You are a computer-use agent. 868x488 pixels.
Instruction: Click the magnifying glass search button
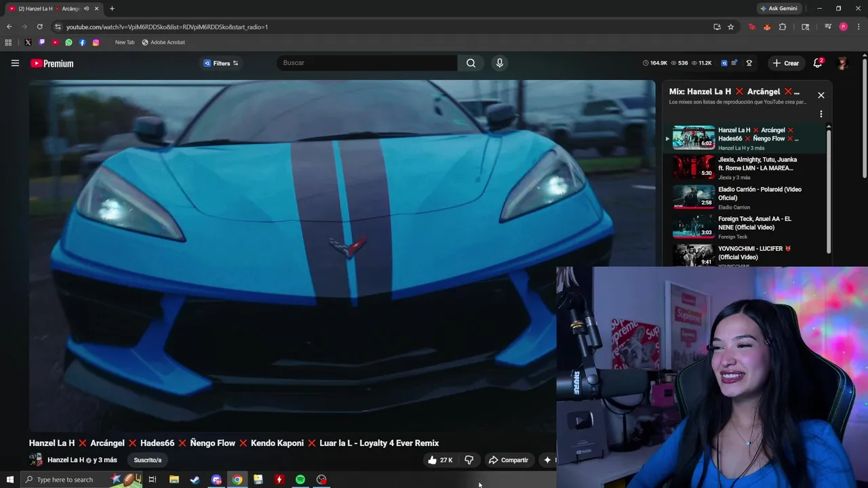click(x=471, y=63)
